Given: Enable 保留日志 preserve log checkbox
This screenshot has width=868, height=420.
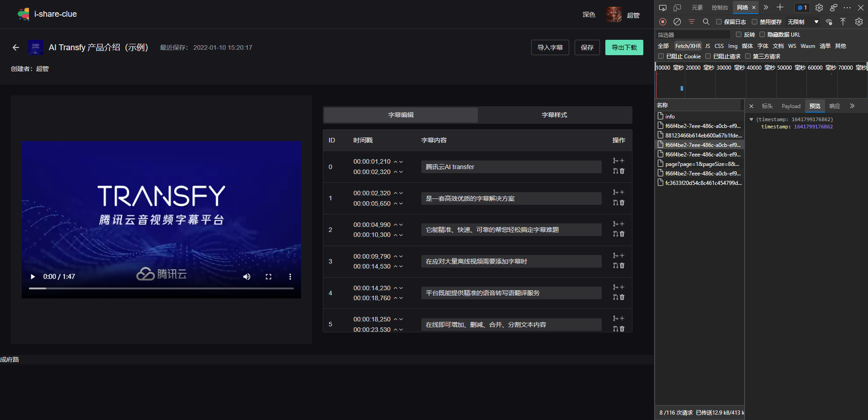Looking at the screenshot, I should click(x=719, y=22).
